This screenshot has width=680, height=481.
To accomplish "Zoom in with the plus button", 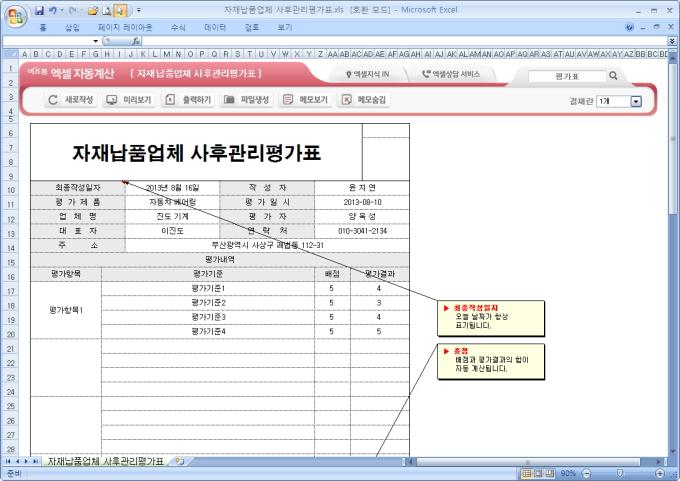I will (x=660, y=473).
